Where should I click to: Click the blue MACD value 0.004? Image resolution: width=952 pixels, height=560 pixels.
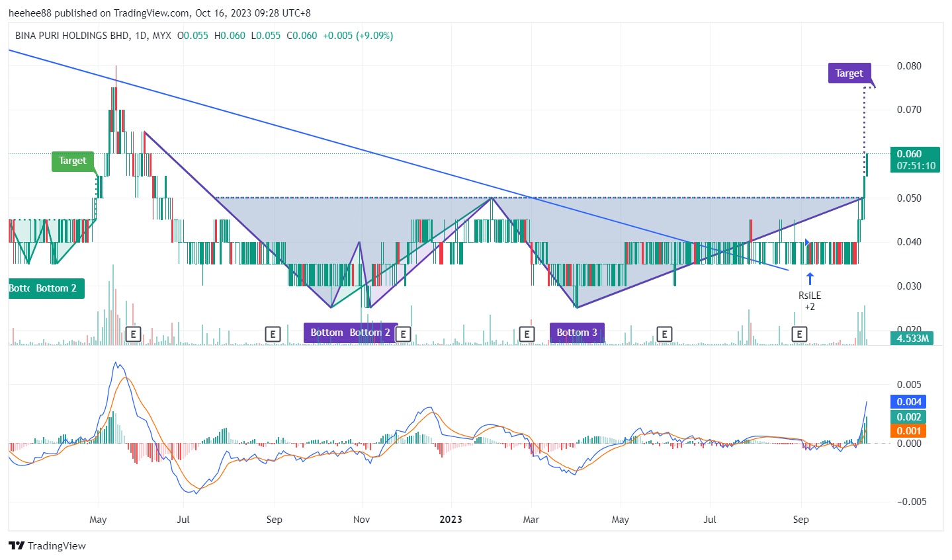909,402
